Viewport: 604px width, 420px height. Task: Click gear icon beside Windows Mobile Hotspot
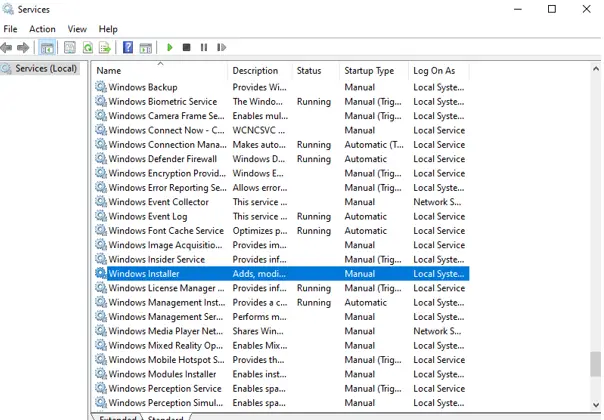(101, 359)
